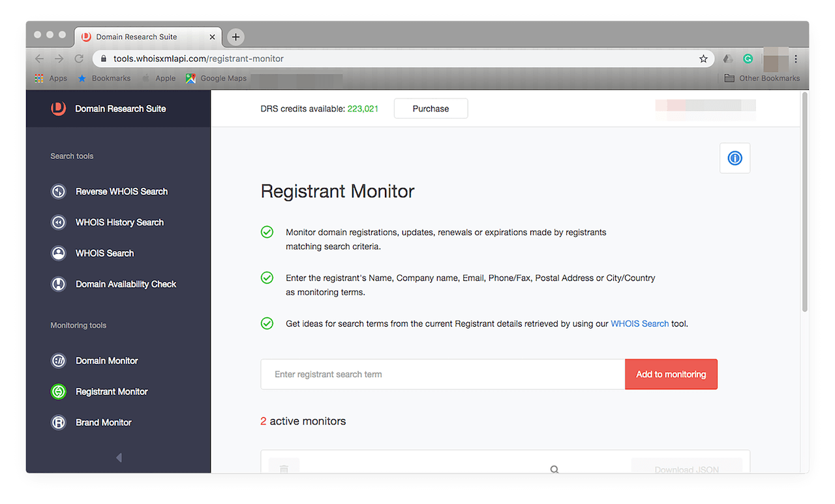
Task: Open the Chrome three-dot menu
Action: 796,59
